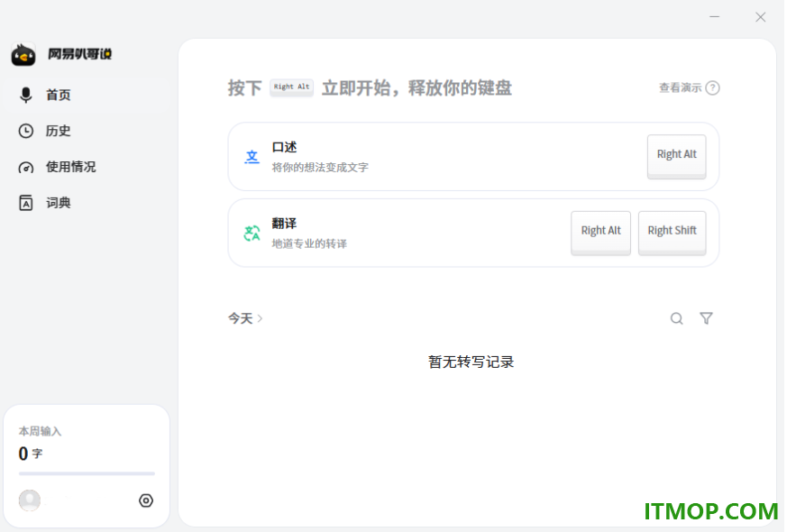Click the question mark help icon
The image size is (787, 532).
[x=712, y=87]
